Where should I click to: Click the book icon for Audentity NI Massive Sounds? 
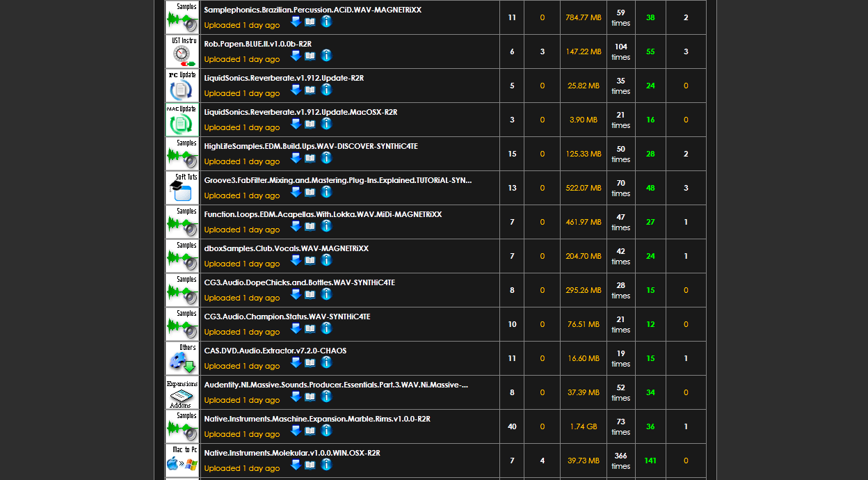310,397
